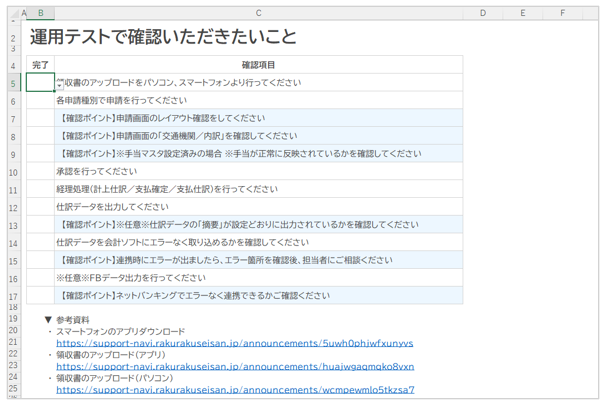The height and width of the screenshot is (405, 605).
Task: Open the receipt upload (パソコン) link on row 25
Action: 234,390
